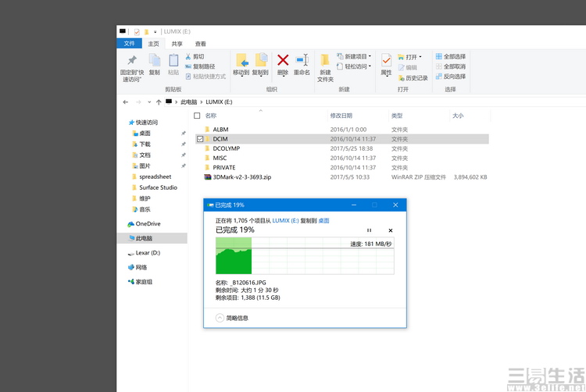Sort files by Size column
This screenshot has width=586, height=392.
pos(458,116)
